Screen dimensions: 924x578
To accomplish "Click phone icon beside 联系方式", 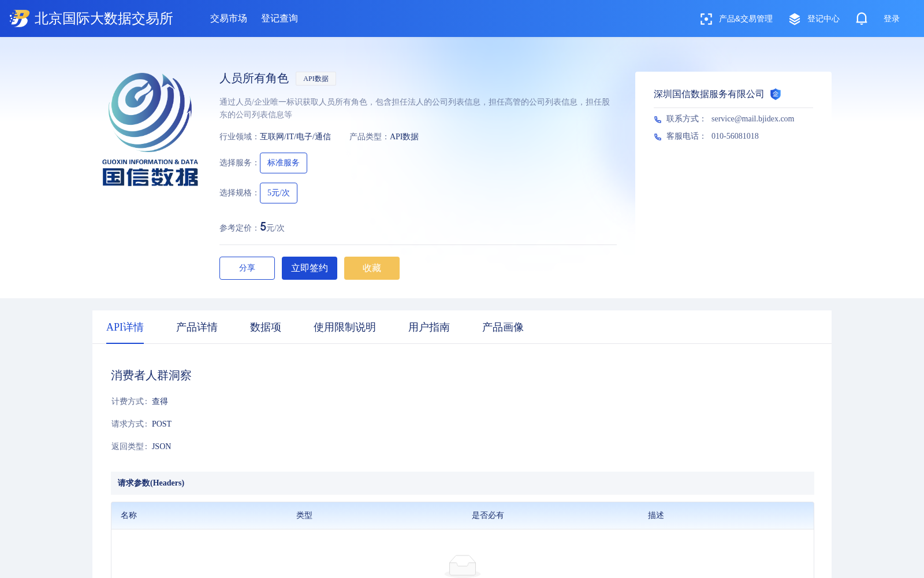I will point(658,120).
